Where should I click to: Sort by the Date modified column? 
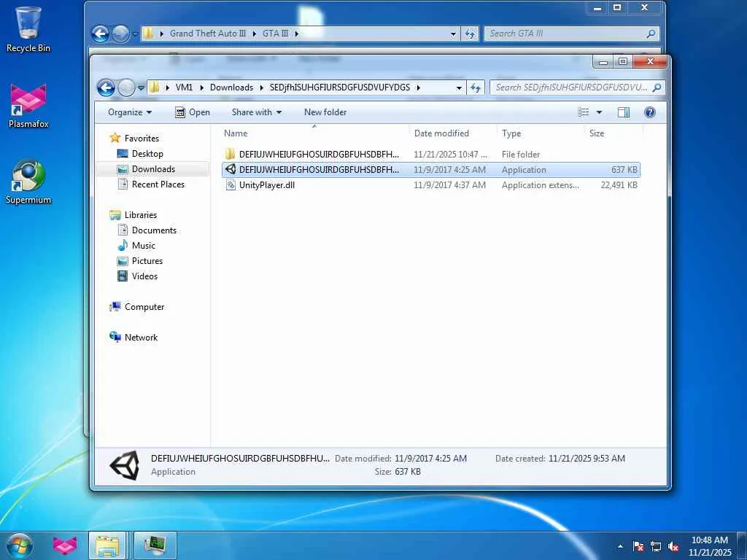(x=452, y=133)
